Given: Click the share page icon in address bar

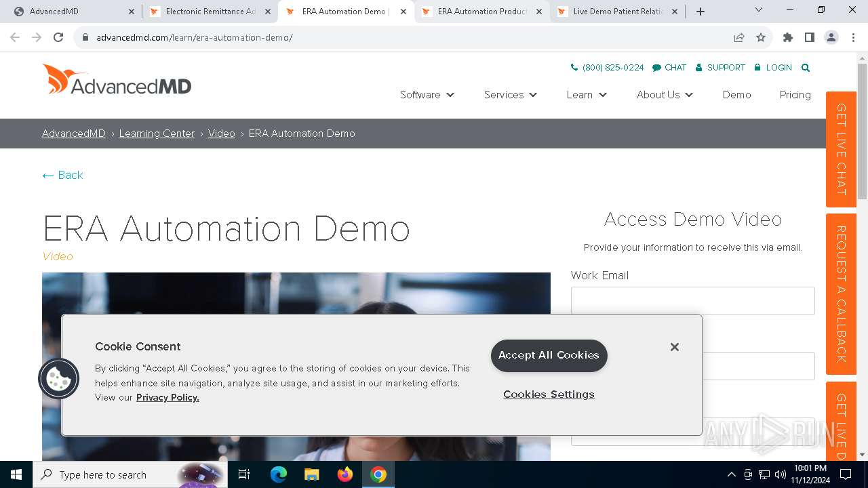Looking at the screenshot, I should (x=739, y=37).
